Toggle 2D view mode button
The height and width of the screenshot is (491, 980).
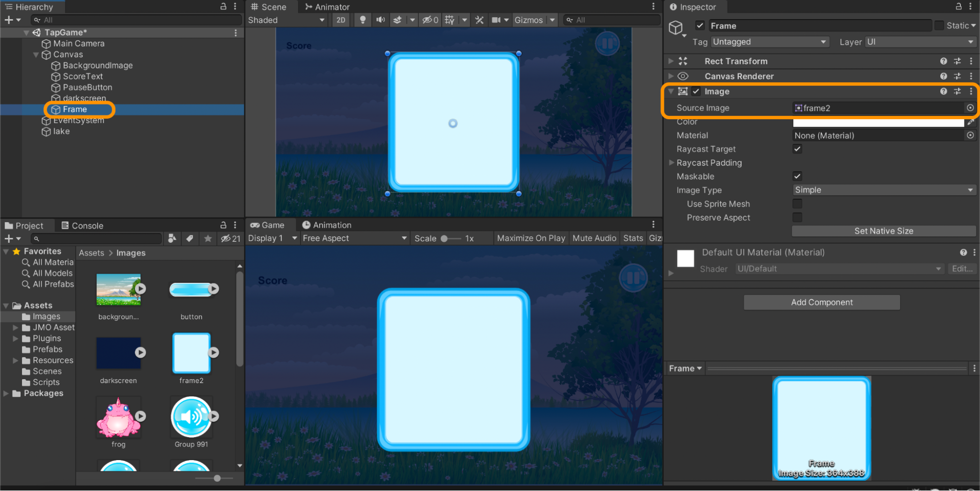(x=341, y=20)
